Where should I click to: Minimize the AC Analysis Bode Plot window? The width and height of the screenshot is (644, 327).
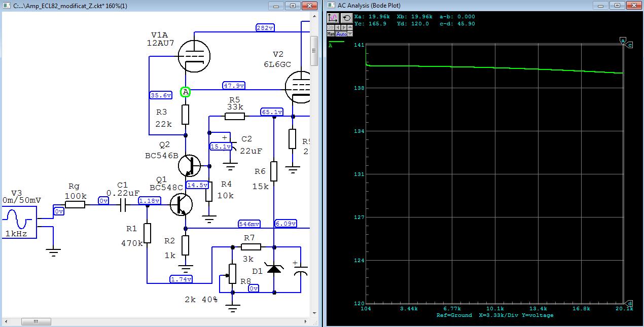[x=600, y=6]
